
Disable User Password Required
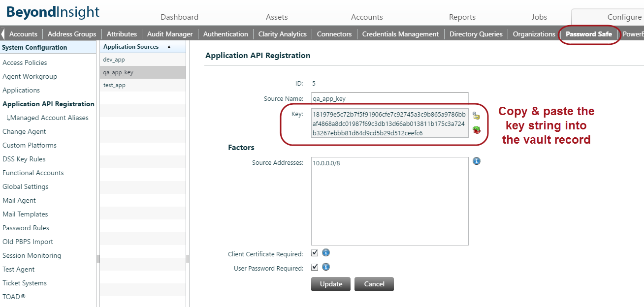coord(315,267)
